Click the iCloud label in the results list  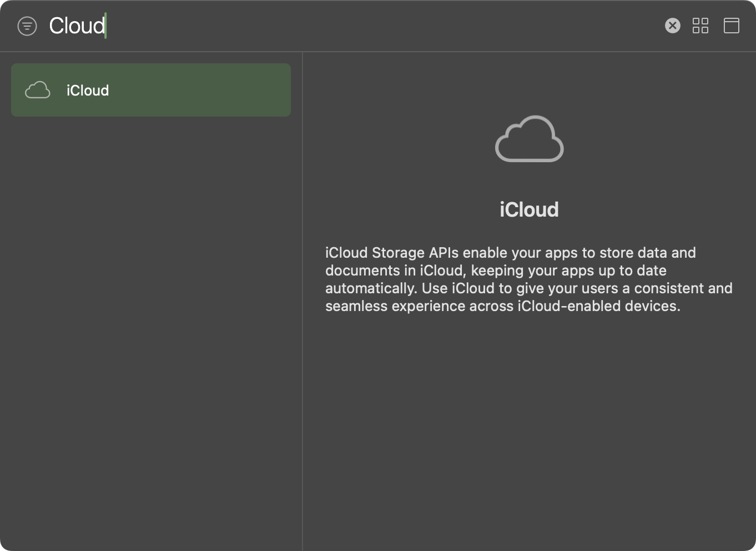click(x=88, y=91)
